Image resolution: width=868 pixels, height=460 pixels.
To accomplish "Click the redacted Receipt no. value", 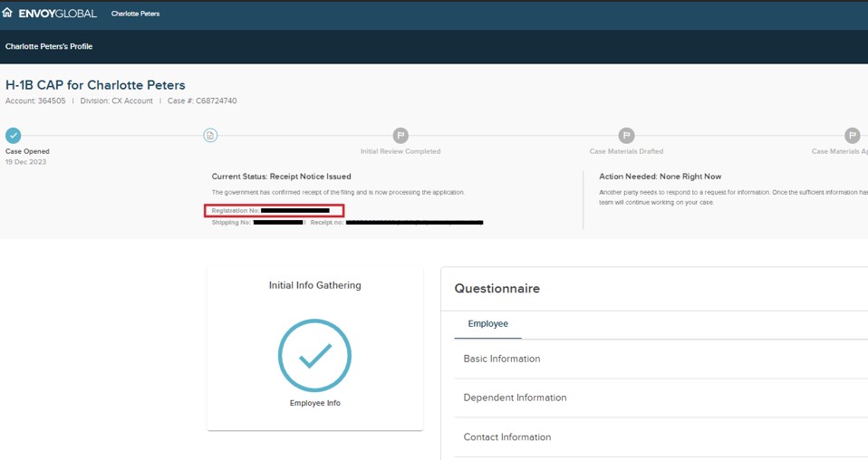I will pos(414,223).
